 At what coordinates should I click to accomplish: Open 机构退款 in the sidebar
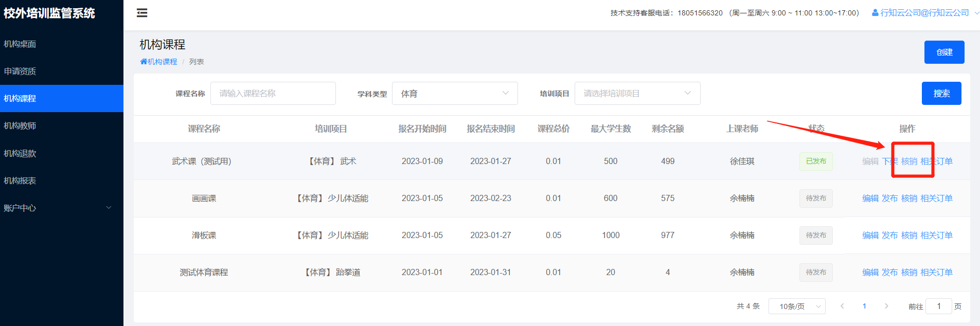tap(20, 153)
